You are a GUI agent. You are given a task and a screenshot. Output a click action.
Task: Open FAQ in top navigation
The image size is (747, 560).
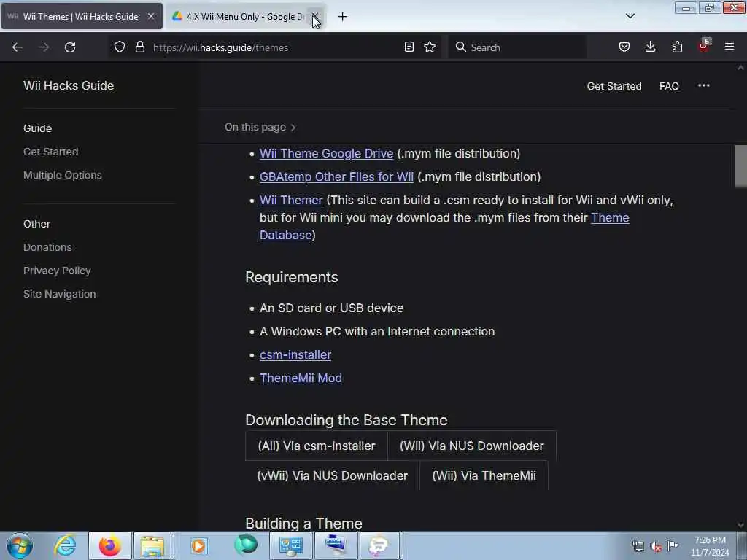669,86
